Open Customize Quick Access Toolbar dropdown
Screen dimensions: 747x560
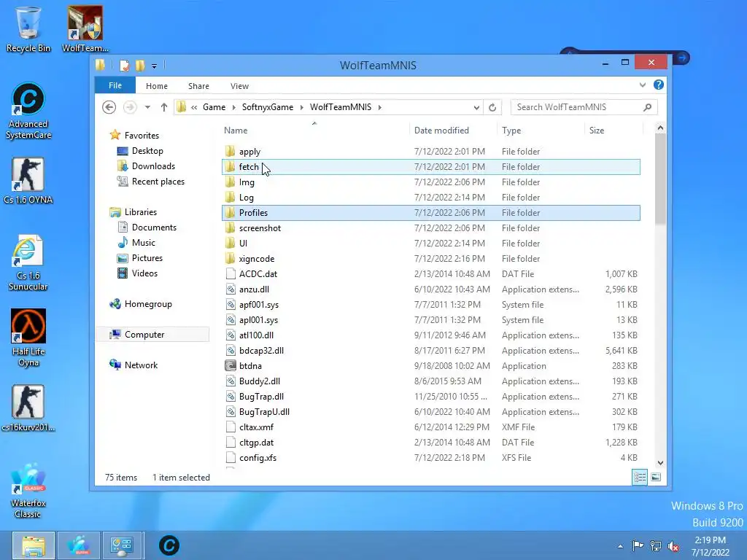(x=155, y=66)
